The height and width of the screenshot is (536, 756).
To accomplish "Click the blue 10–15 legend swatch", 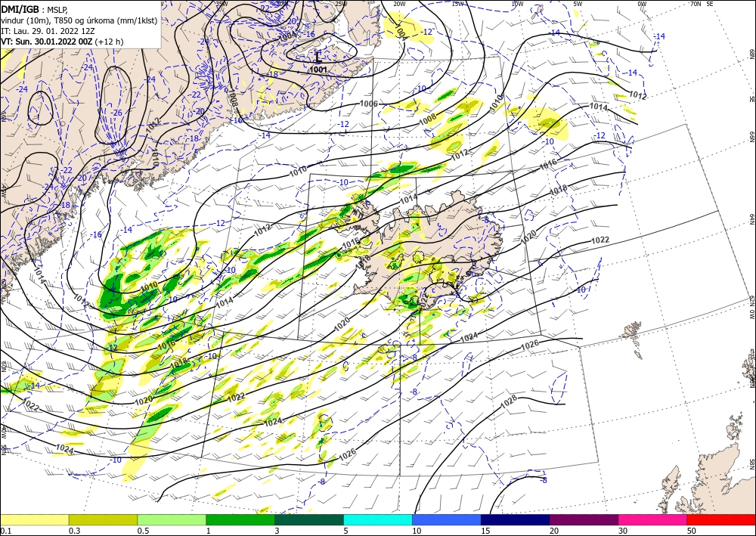I will [x=447, y=519].
